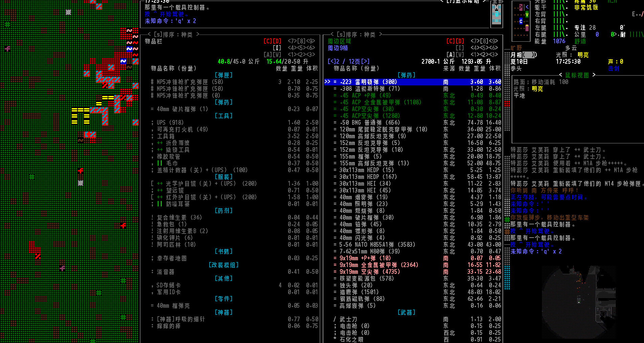
Task: Select 120mm 尾翼稳定脱壳穿甲弹 (10) row
Action: 412,129
